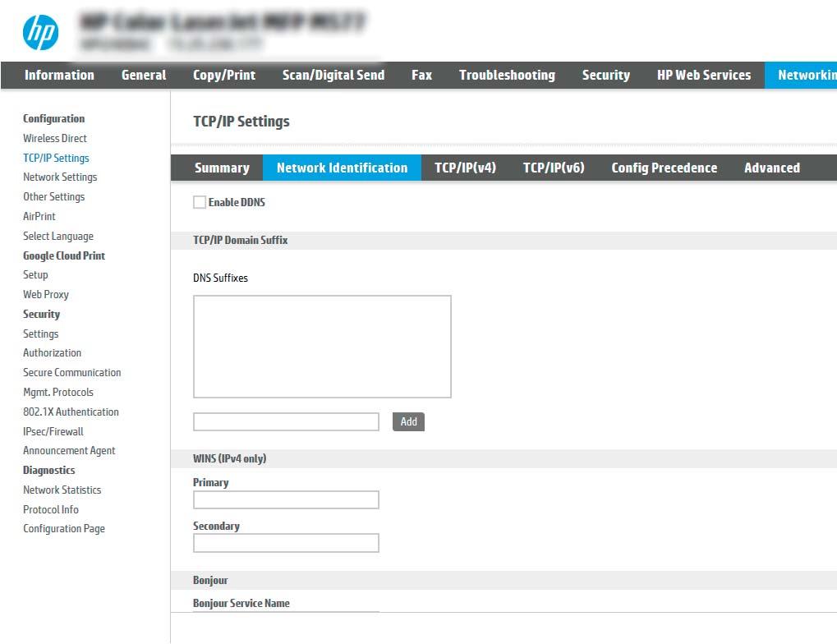Click the Google Cloud Print heading

[64, 255]
